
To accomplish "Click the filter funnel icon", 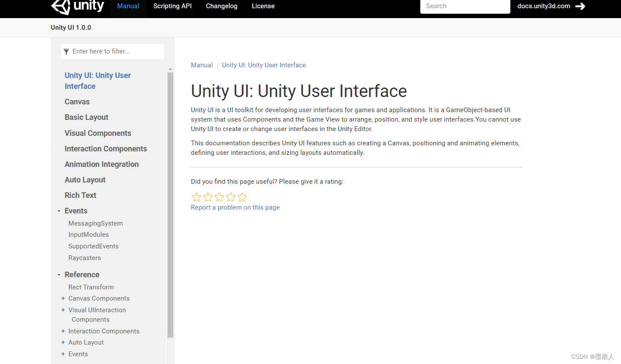I will [66, 52].
